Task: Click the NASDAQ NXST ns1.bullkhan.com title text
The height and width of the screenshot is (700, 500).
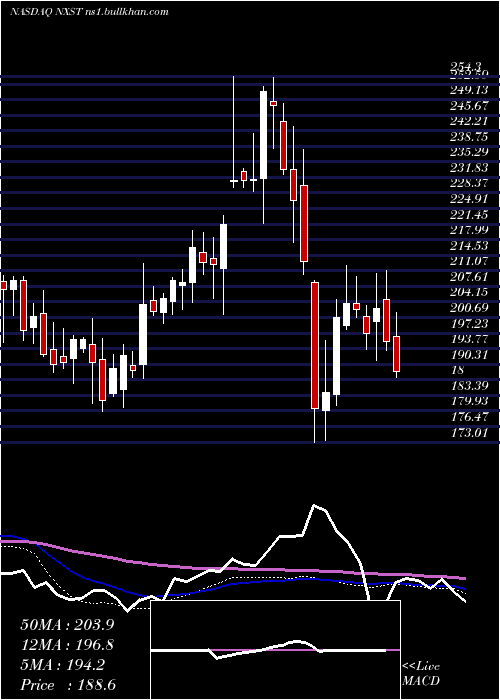Action: [89, 12]
